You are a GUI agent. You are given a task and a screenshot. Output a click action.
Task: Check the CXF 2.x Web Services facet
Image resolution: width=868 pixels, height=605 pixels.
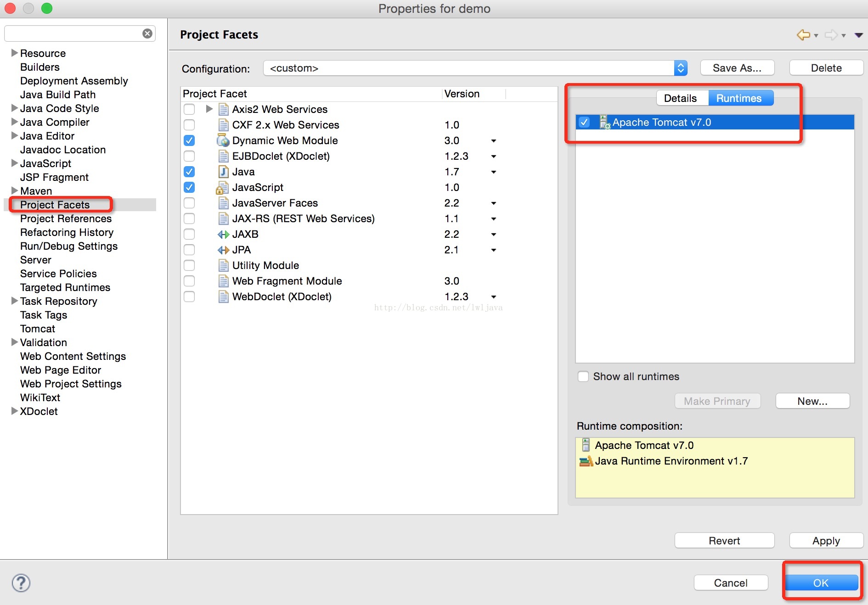click(x=189, y=125)
